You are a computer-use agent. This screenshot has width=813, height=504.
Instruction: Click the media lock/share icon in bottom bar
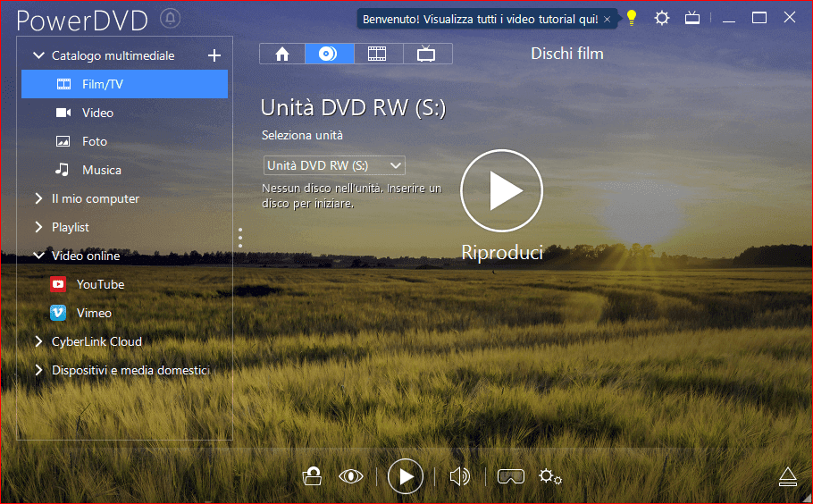click(x=312, y=476)
